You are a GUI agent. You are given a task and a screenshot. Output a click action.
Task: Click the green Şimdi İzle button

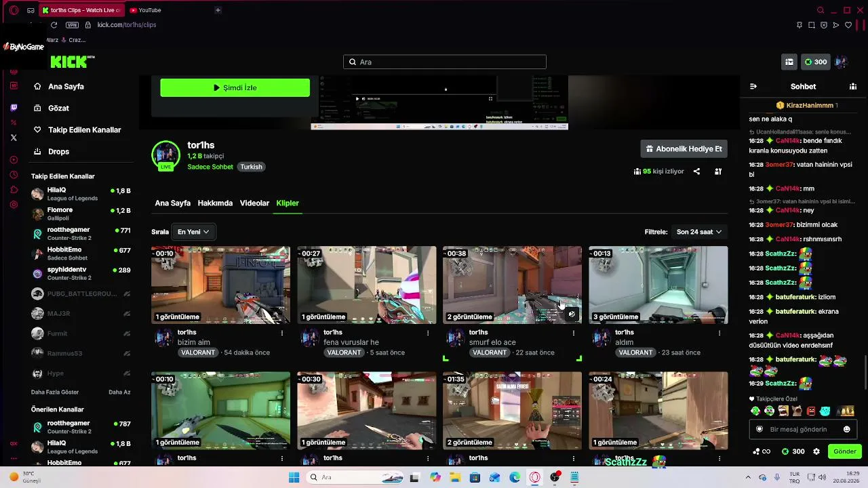click(235, 87)
